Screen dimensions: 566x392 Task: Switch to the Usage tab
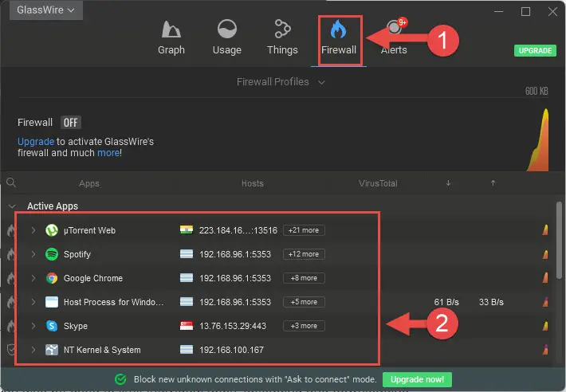point(226,37)
